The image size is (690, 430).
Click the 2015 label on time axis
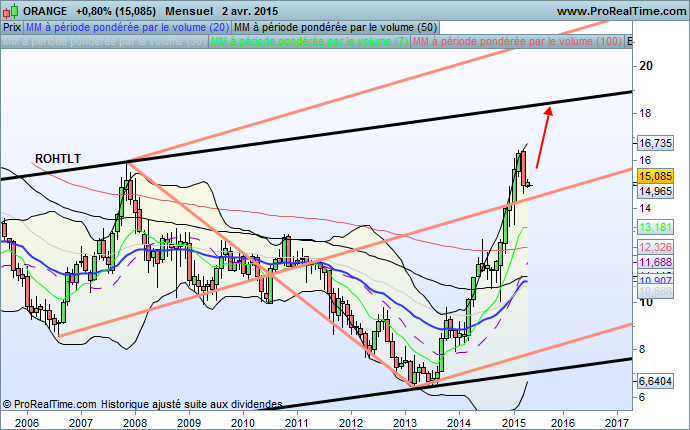coord(513,423)
